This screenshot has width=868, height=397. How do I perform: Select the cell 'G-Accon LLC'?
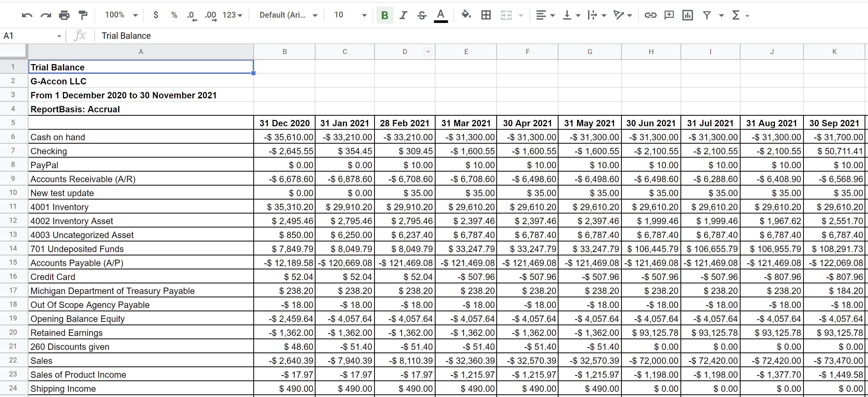click(141, 81)
